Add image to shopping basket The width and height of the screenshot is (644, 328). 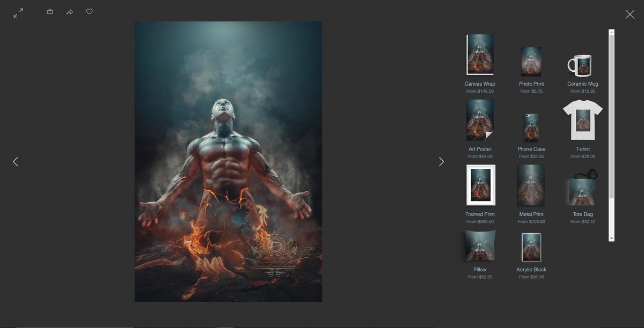[x=50, y=11]
